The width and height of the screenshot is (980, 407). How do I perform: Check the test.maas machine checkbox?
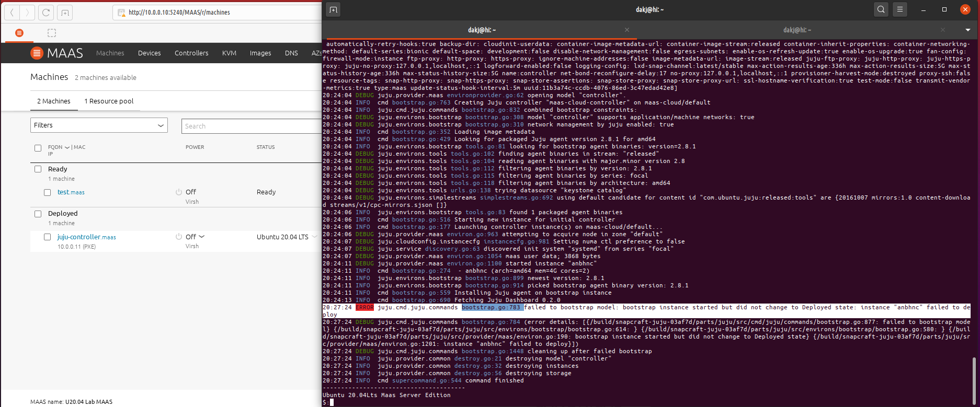(x=48, y=192)
